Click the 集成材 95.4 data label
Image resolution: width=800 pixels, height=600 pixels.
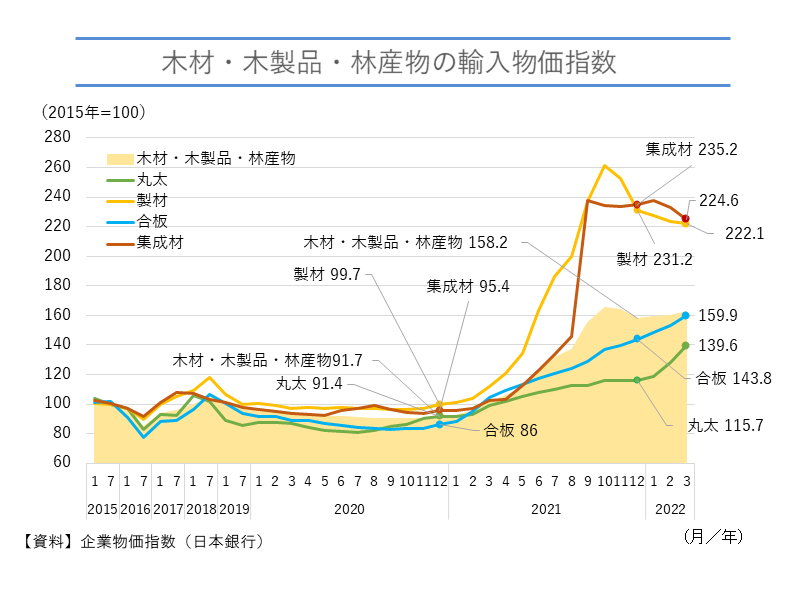point(468,286)
